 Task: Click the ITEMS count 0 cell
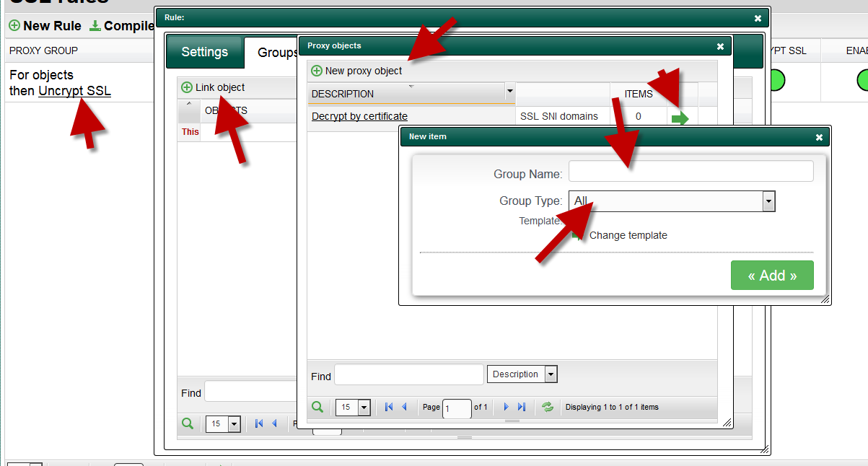639,116
